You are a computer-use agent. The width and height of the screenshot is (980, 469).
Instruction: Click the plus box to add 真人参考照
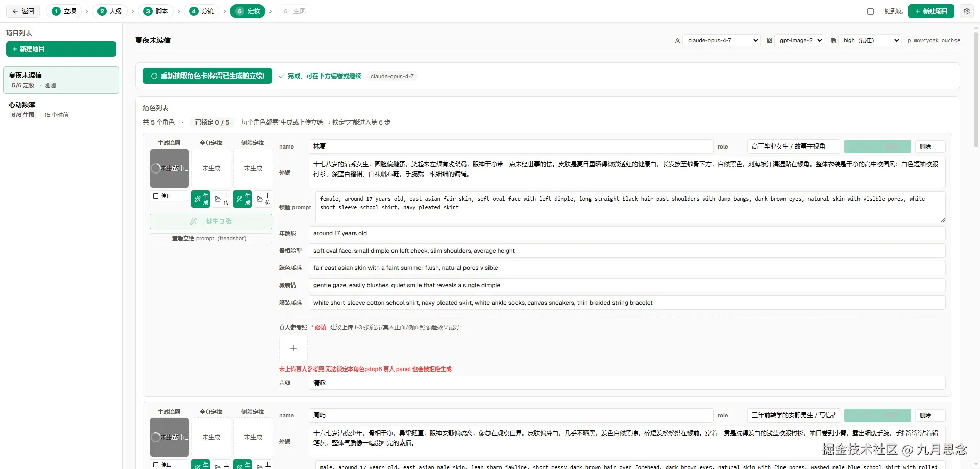pyautogui.click(x=293, y=348)
